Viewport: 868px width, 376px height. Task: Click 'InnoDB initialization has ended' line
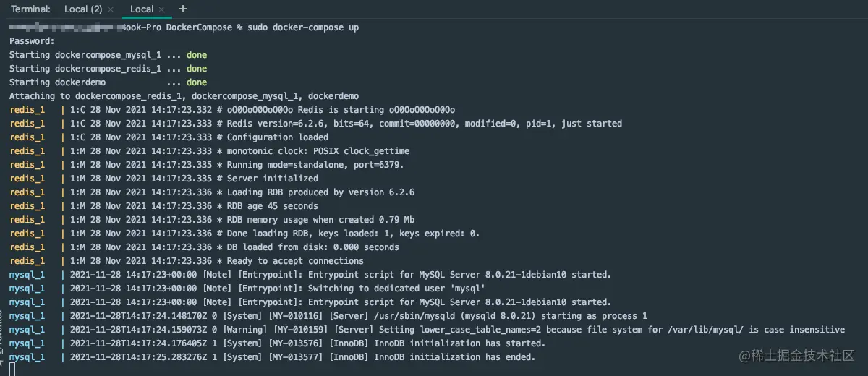pyautogui.click(x=273, y=357)
